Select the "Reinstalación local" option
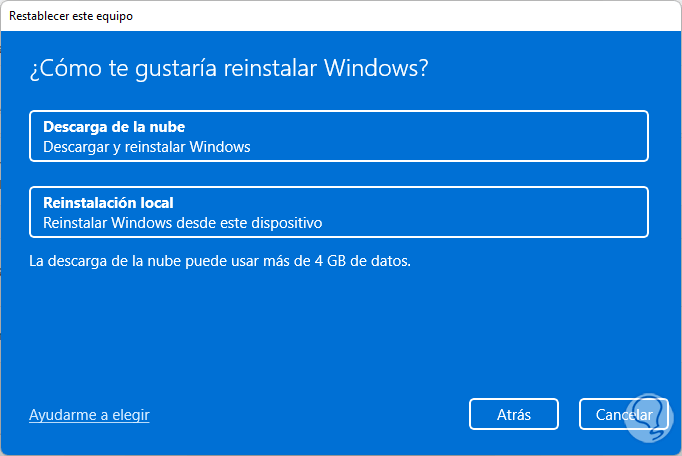Screen dimensions: 682x456 point(339,212)
